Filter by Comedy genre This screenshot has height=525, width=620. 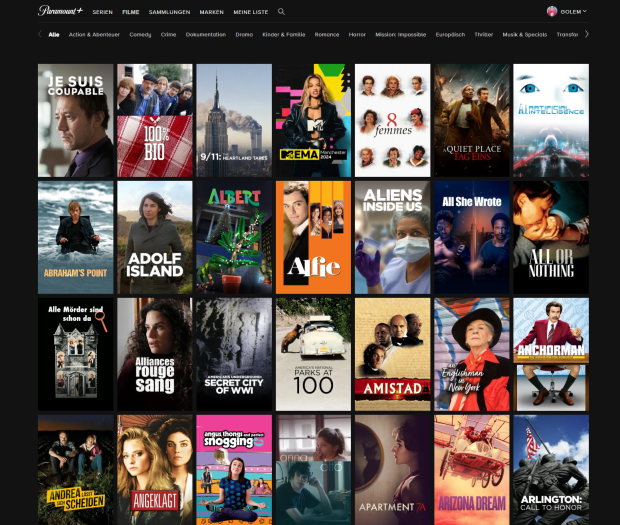tap(140, 35)
